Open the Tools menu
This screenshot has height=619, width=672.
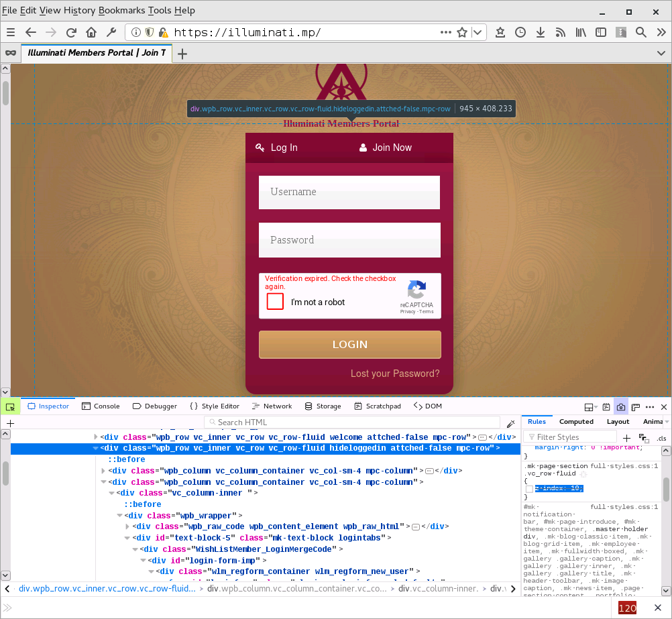[x=160, y=10]
